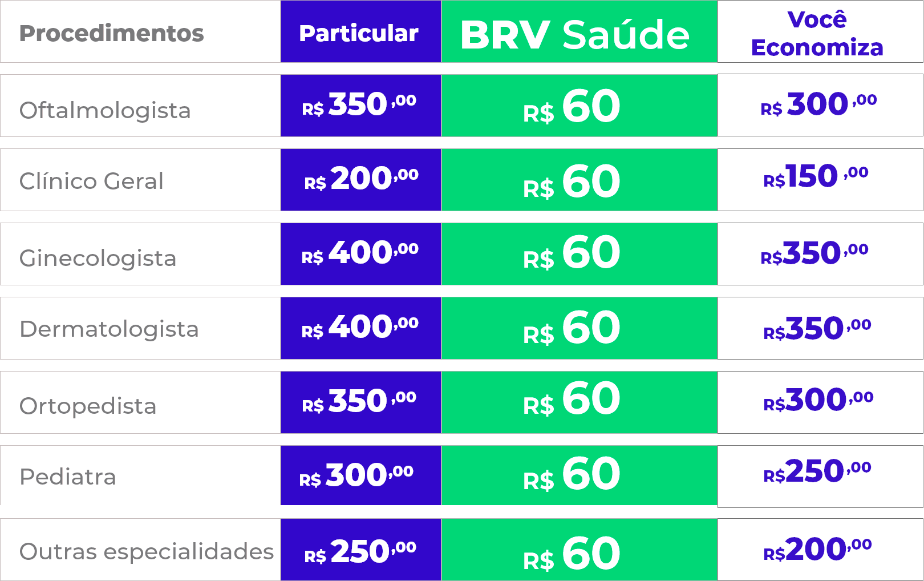Select the Oftalmologista row label
The height and width of the screenshot is (581, 924).
click(105, 110)
